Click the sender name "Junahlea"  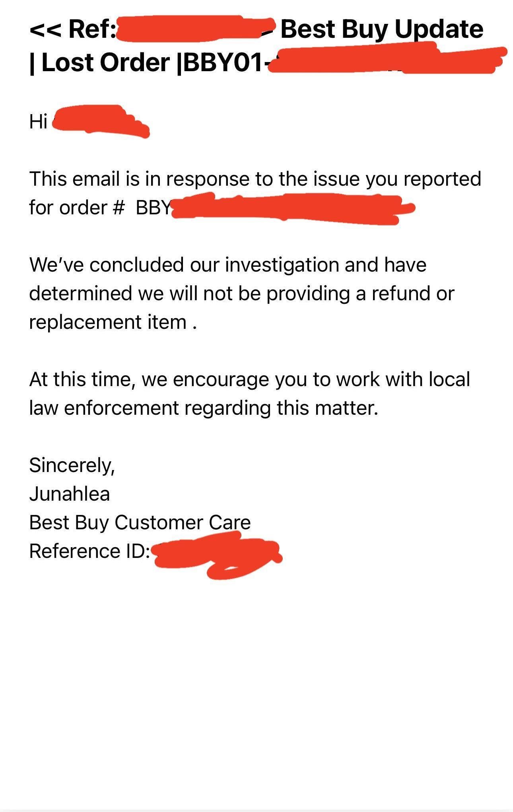(69, 494)
